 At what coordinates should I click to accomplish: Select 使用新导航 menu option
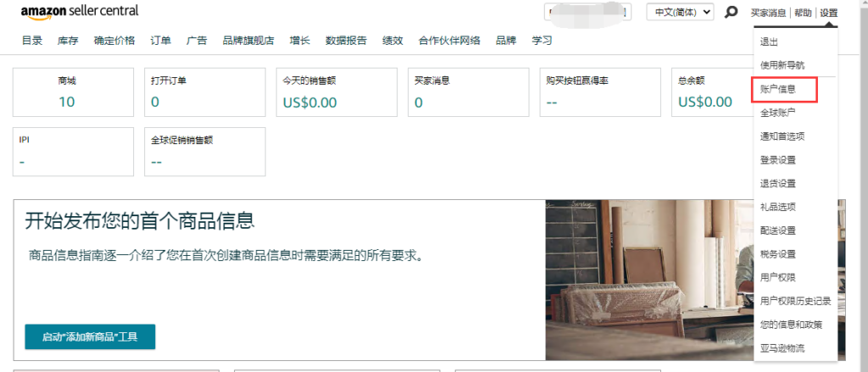[782, 65]
